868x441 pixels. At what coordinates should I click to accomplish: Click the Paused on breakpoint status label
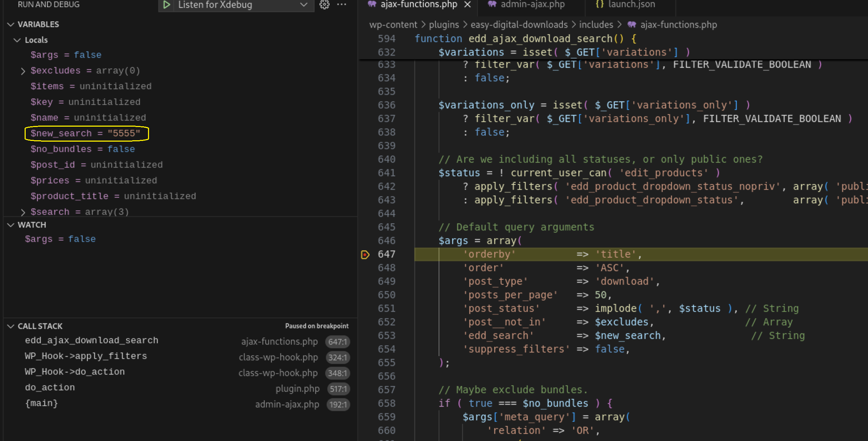(317, 326)
